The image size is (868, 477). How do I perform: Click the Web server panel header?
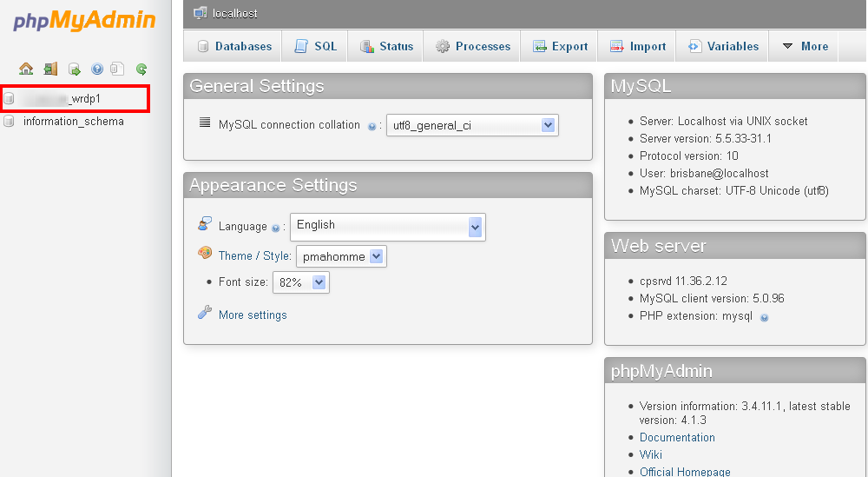735,245
